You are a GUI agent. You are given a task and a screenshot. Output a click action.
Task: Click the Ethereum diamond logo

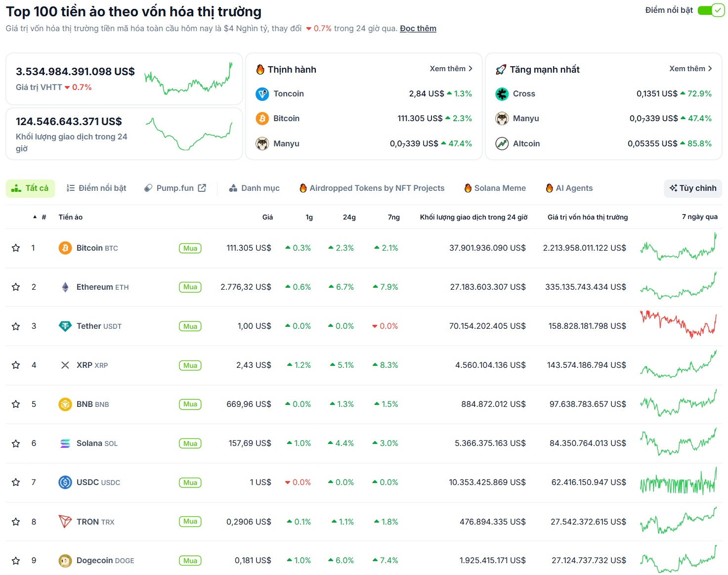point(65,287)
